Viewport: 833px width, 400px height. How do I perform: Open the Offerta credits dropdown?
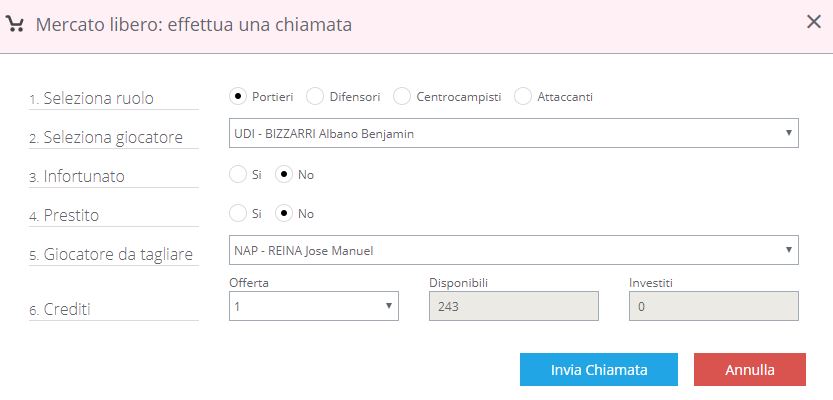click(x=313, y=306)
